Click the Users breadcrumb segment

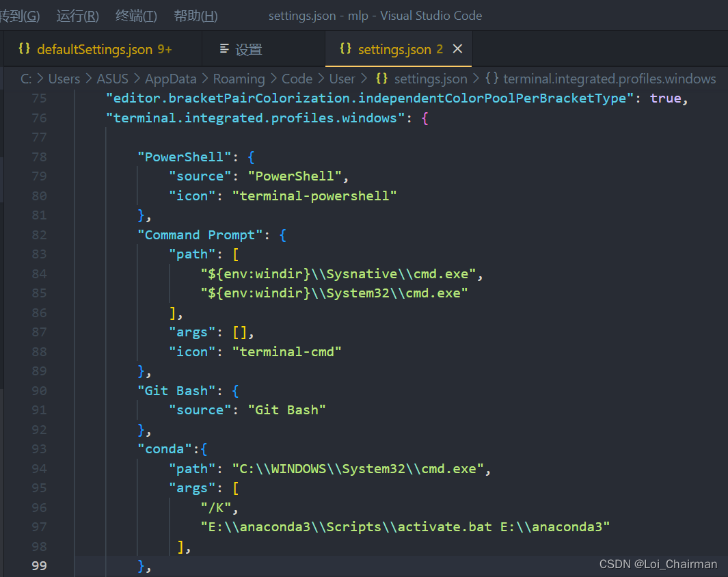tap(64, 79)
